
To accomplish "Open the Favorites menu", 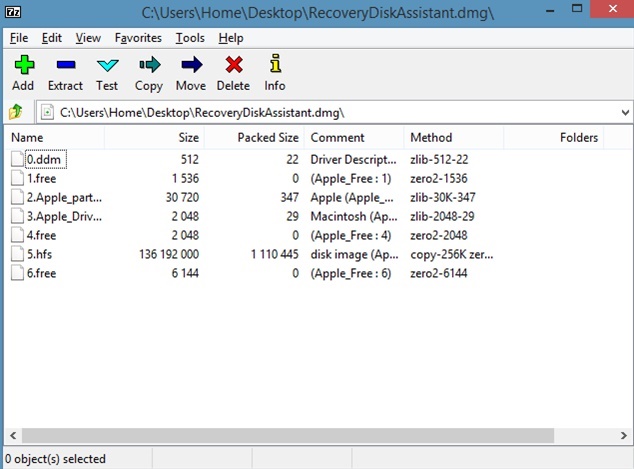I will 138,38.
